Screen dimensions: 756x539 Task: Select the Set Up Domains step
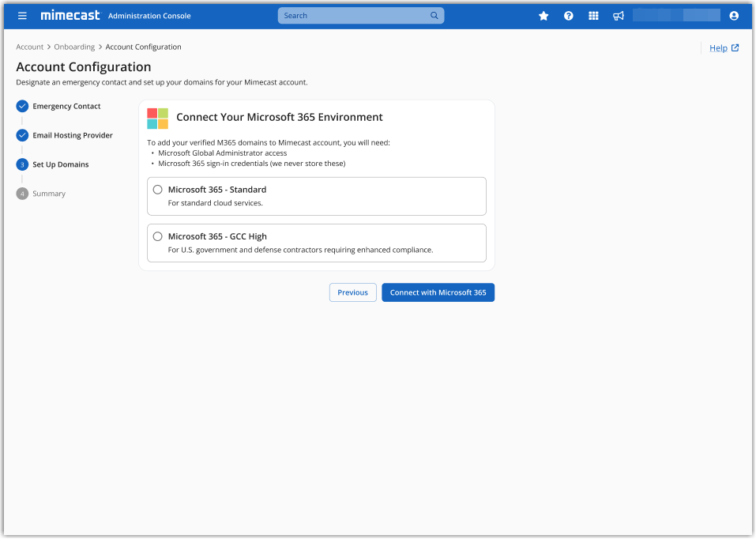(x=60, y=164)
